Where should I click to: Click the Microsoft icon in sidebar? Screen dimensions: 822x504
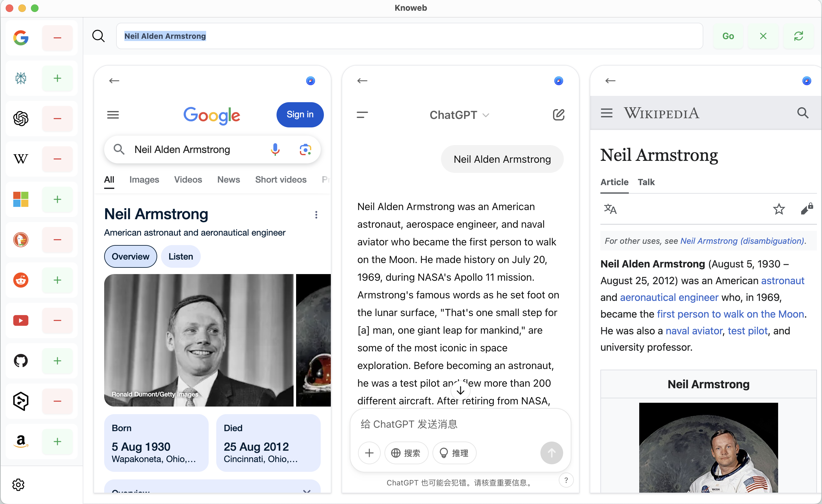pyautogui.click(x=21, y=199)
